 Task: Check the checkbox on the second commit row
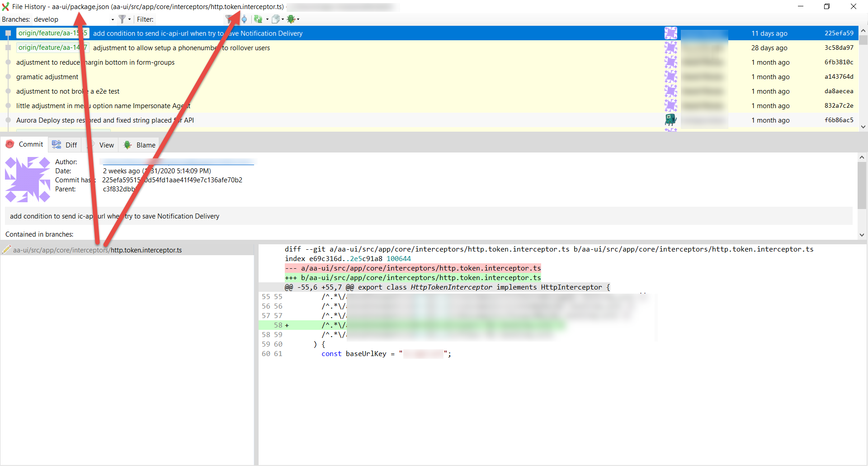(x=8, y=47)
